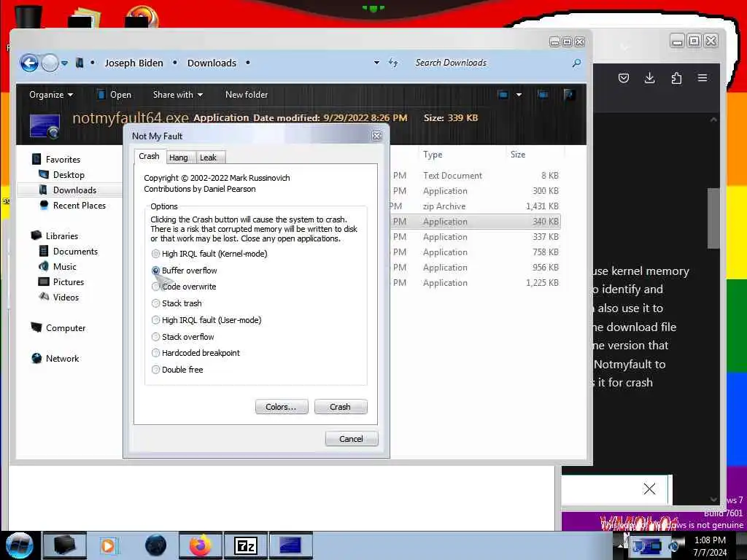Select Computer in navigation pane
The height and width of the screenshot is (560, 747).
coord(65,327)
